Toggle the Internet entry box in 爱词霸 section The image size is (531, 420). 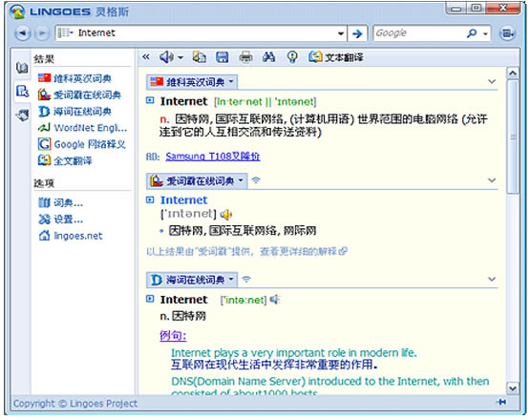pyautogui.click(x=150, y=199)
